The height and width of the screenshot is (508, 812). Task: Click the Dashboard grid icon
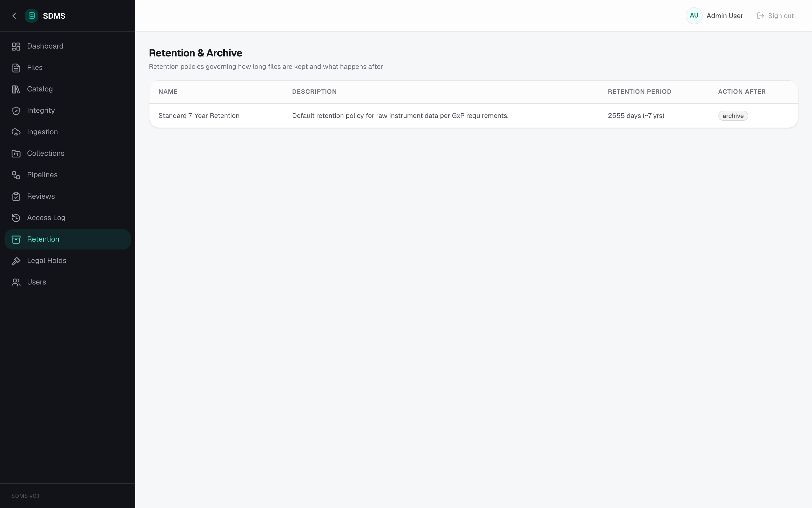(x=16, y=46)
